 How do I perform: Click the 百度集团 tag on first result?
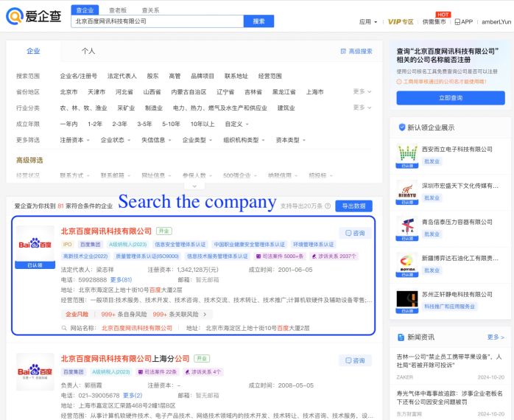90,245
